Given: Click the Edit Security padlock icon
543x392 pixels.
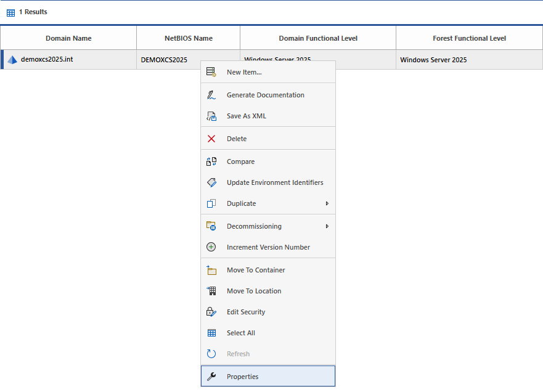Looking at the screenshot, I should click(211, 312).
